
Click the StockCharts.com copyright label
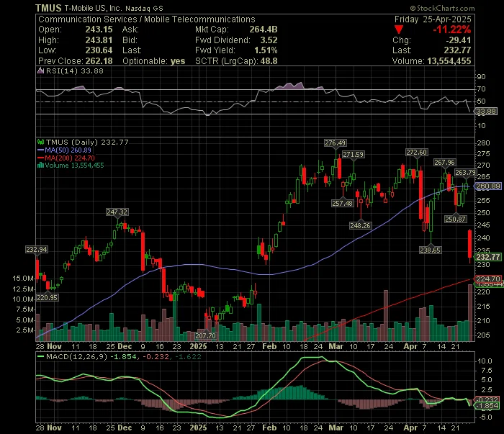(442, 9)
